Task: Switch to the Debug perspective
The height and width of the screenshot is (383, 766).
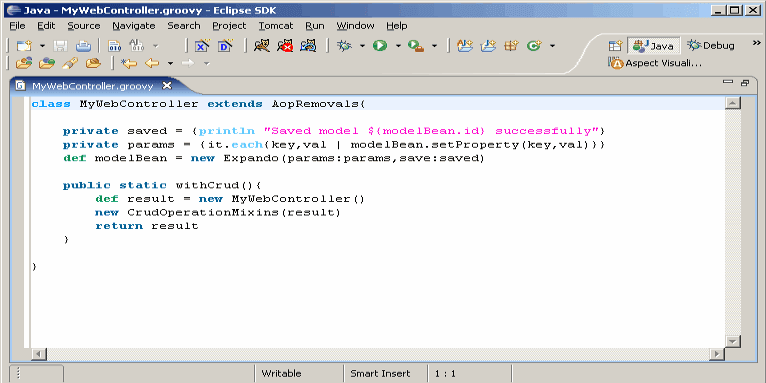Action: pos(710,46)
